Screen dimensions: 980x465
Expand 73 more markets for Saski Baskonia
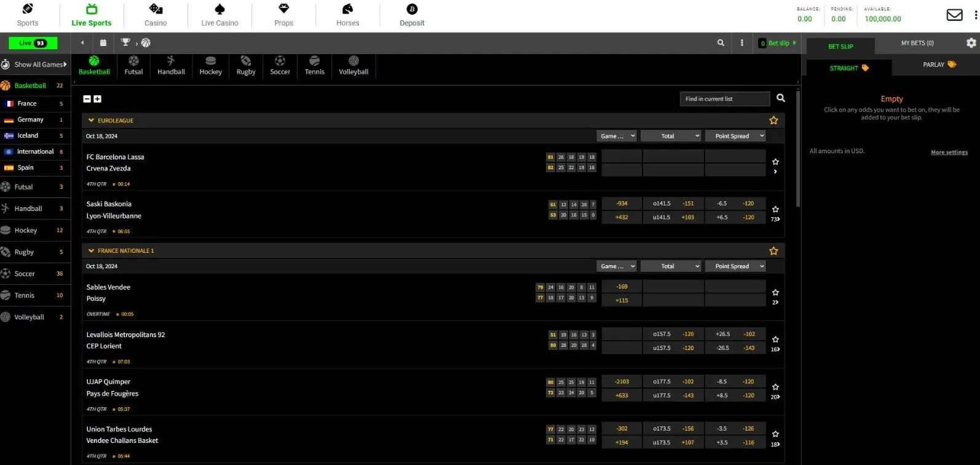click(775, 219)
